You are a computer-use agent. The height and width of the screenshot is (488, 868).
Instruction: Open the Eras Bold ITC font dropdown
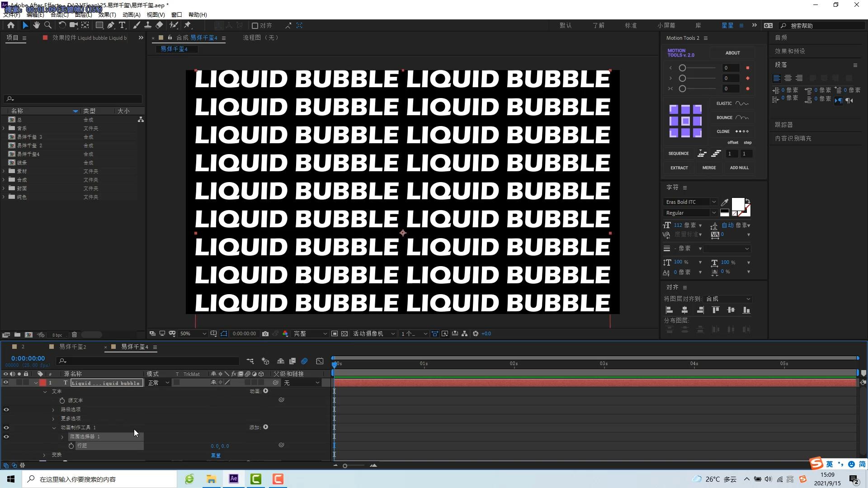690,202
